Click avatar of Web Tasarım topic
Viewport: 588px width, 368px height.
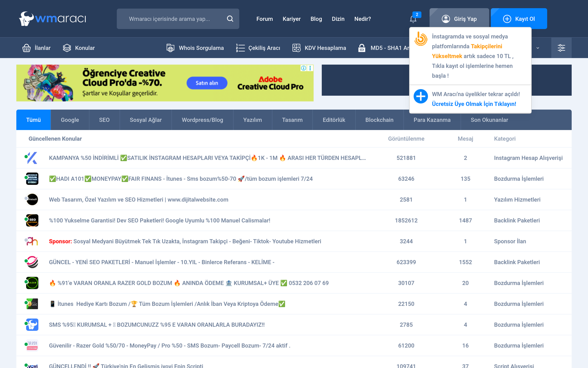pyautogui.click(x=31, y=200)
